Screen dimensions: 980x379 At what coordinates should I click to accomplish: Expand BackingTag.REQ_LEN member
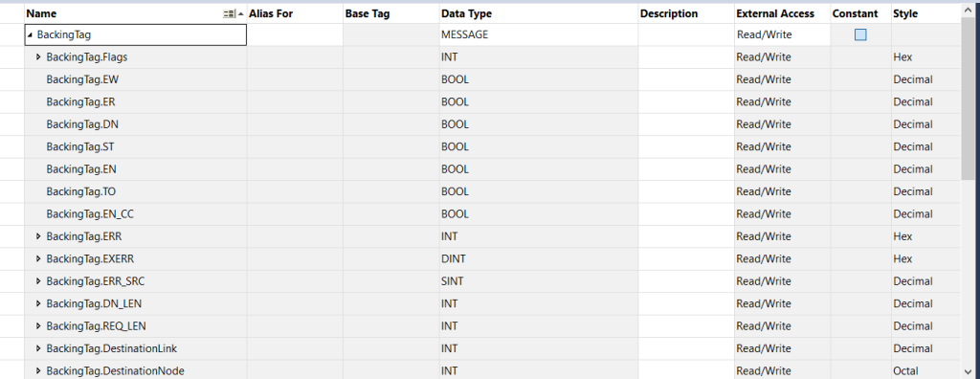coord(38,326)
